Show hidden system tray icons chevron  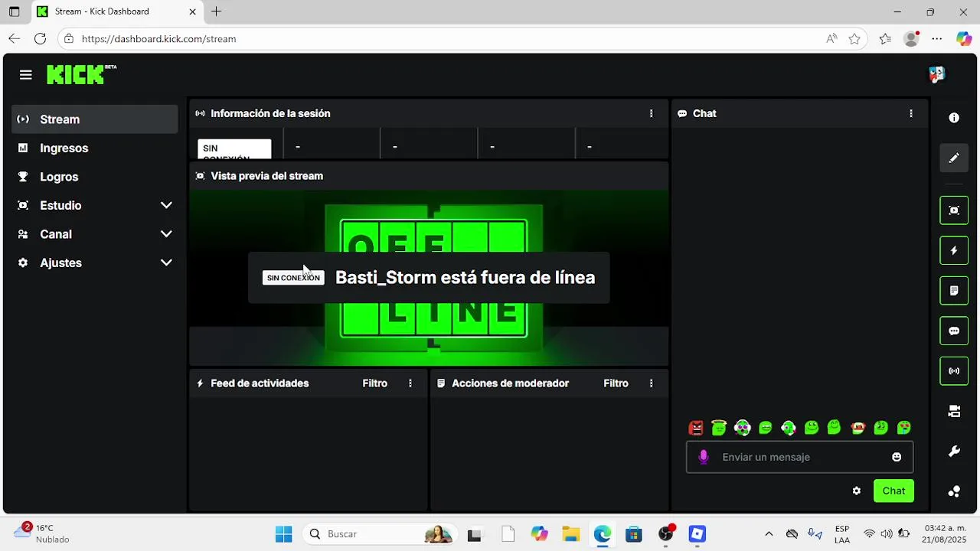click(x=769, y=534)
